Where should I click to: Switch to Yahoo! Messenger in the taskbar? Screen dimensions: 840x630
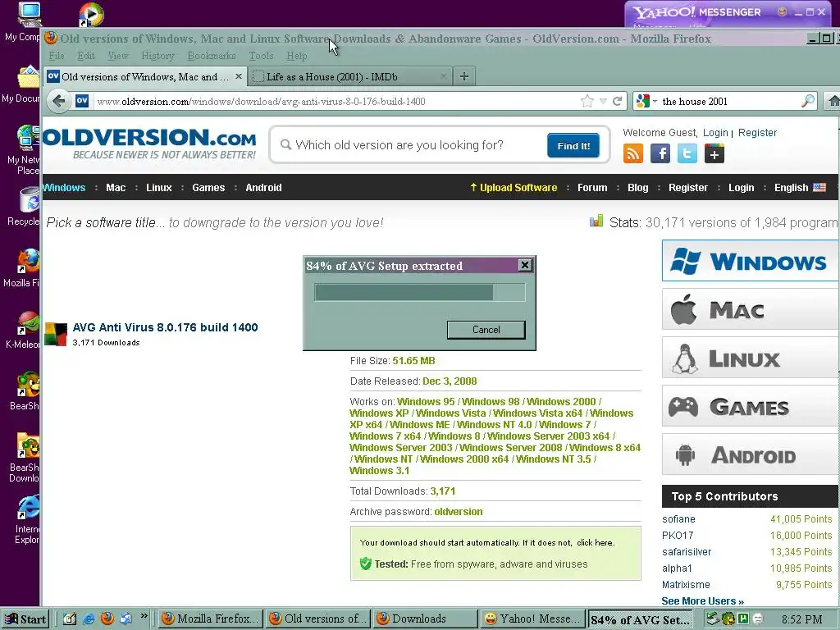[x=533, y=619]
